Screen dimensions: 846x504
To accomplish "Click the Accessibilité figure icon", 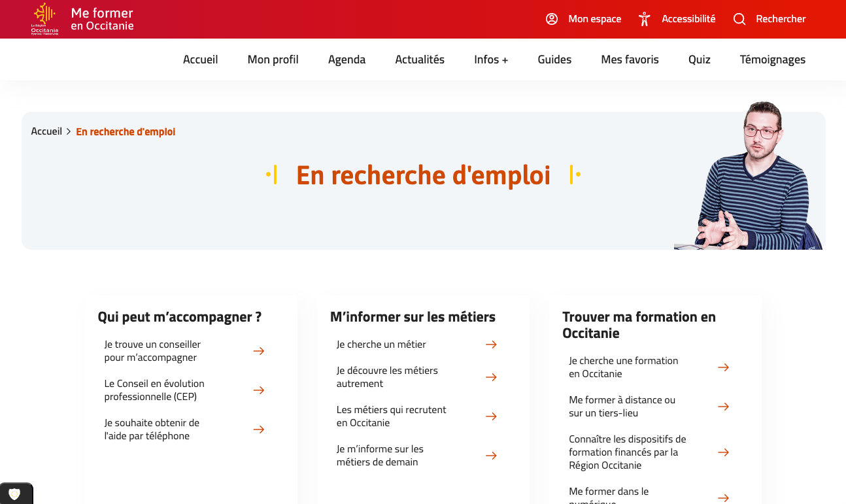I will pos(645,19).
